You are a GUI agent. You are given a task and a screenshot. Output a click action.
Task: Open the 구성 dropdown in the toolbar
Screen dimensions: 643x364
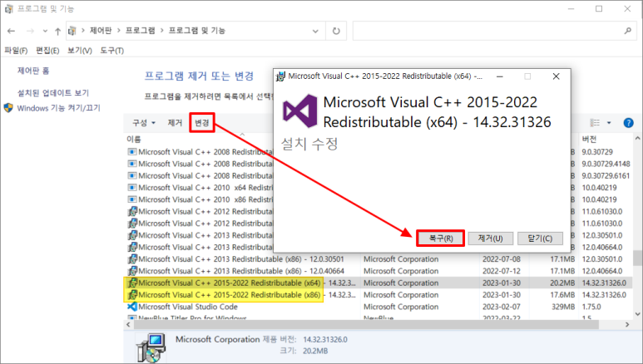(144, 122)
